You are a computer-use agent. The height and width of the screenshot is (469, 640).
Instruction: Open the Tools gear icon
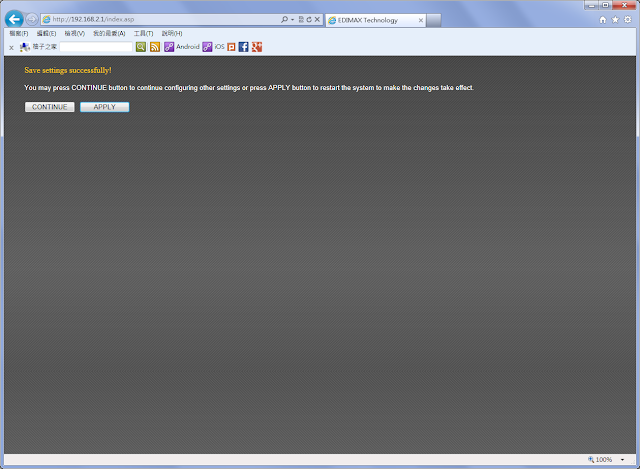coord(628,20)
